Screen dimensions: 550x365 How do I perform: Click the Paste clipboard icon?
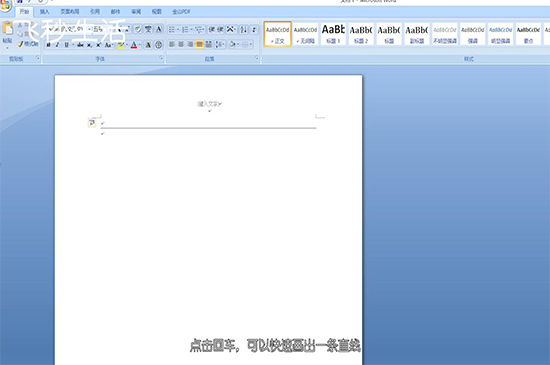tap(7, 29)
